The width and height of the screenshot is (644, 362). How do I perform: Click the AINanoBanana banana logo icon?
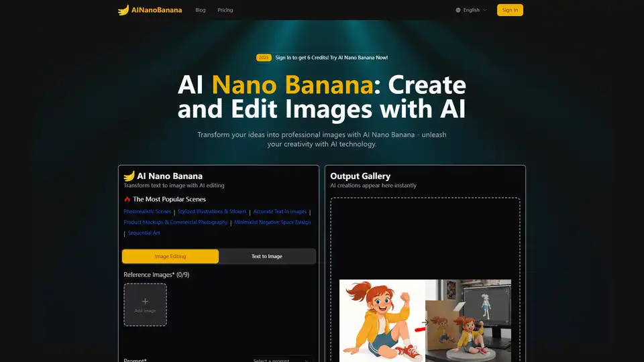point(123,10)
